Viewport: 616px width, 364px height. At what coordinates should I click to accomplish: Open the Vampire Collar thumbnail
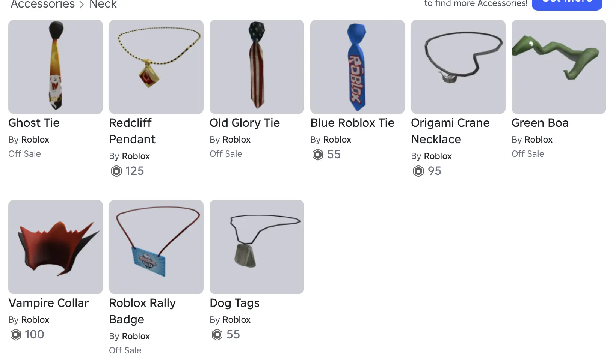pyautogui.click(x=56, y=247)
